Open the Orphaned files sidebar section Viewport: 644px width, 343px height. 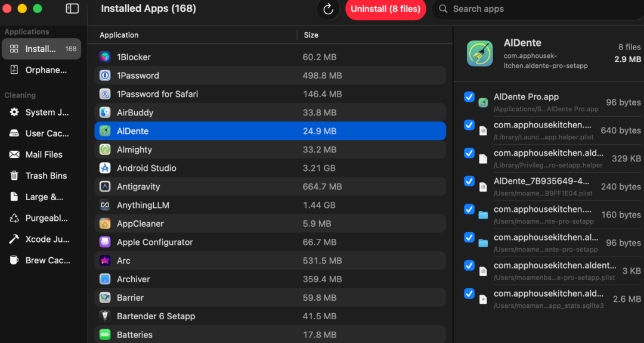[42, 70]
